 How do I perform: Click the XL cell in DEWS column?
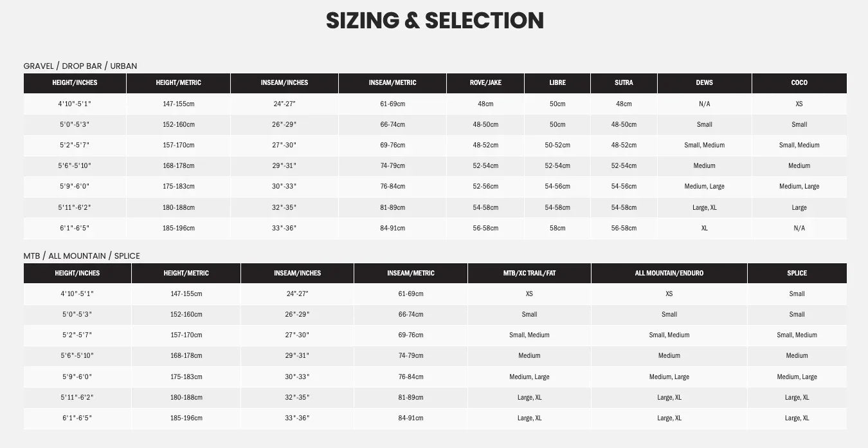point(704,228)
